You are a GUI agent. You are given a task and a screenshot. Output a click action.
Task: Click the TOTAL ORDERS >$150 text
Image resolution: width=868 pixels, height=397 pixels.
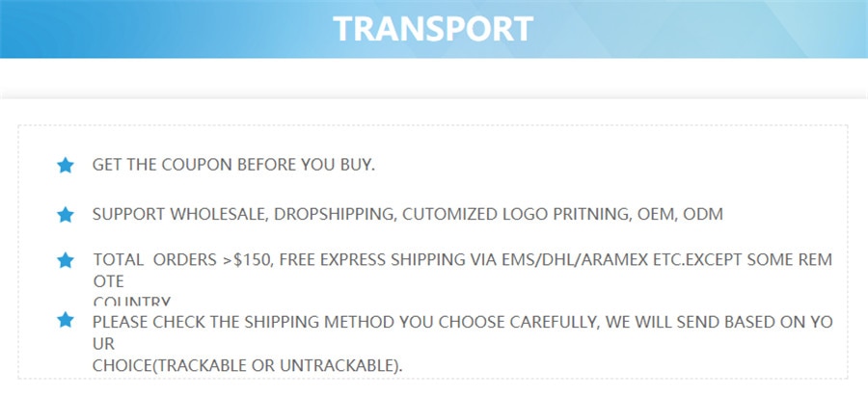(183, 260)
